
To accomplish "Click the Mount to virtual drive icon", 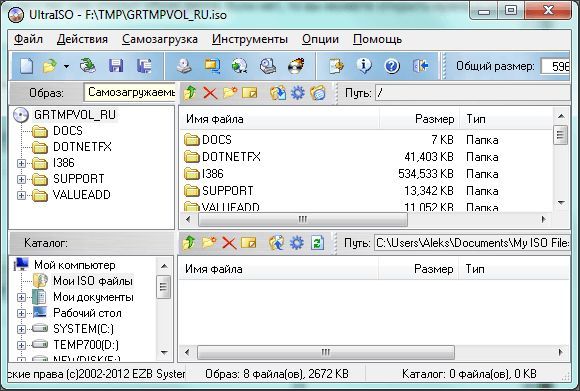I will tap(268, 66).
